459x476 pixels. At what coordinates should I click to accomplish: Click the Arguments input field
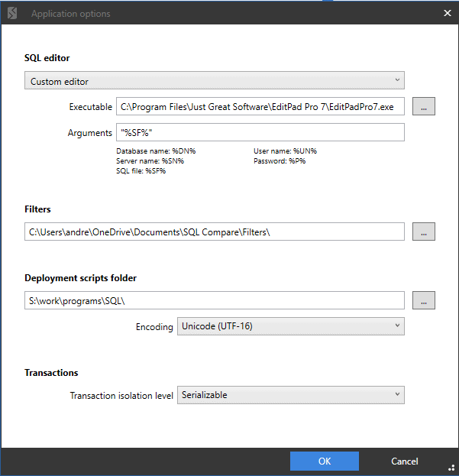point(260,132)
